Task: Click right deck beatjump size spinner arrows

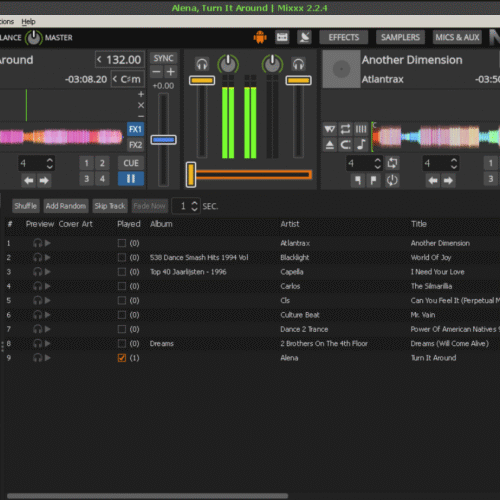Action: tap(454, 163)
